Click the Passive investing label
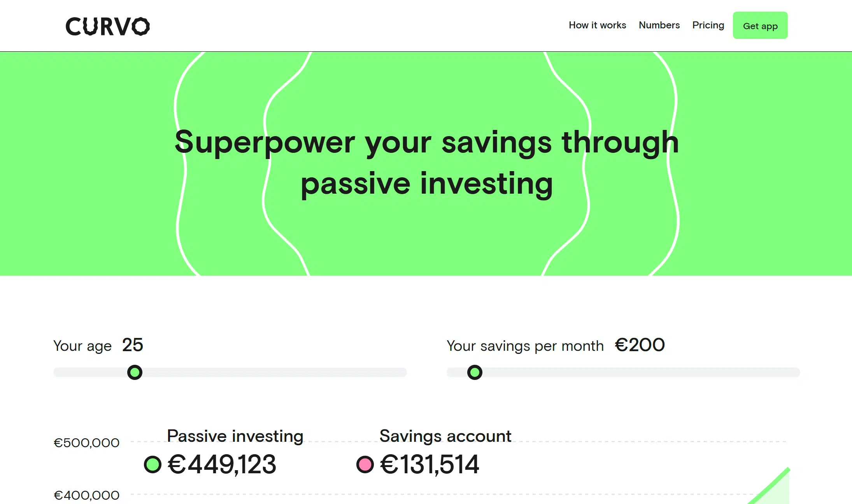Screen dimensions: 852x504 (235, 436)
